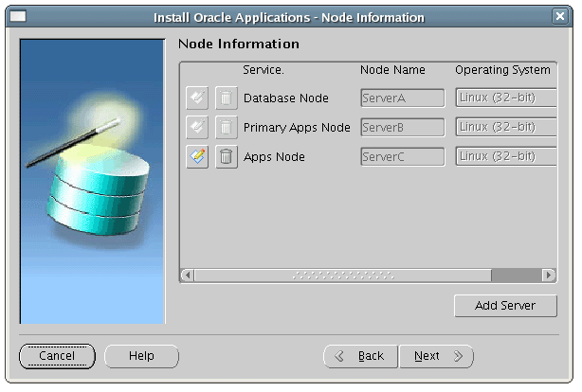Select the Database Node label
The image size is (582, 392).
pyautogui.click(x=286, y=98)
